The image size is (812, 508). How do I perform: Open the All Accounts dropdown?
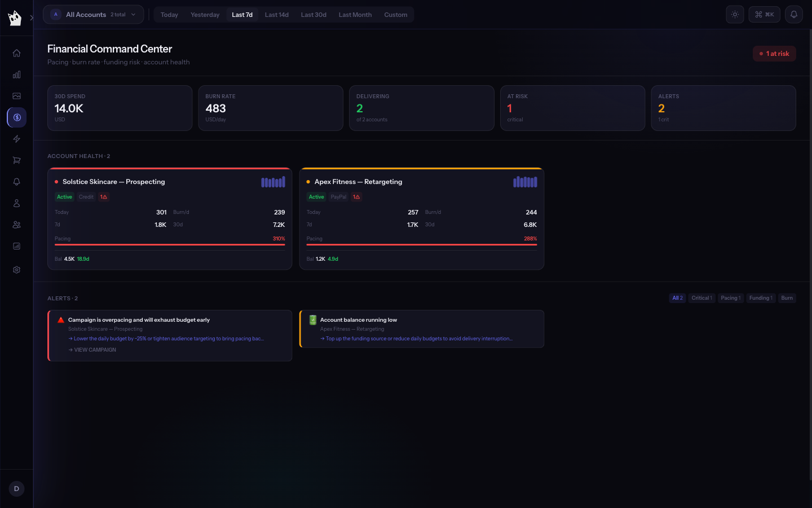point(93,15)
